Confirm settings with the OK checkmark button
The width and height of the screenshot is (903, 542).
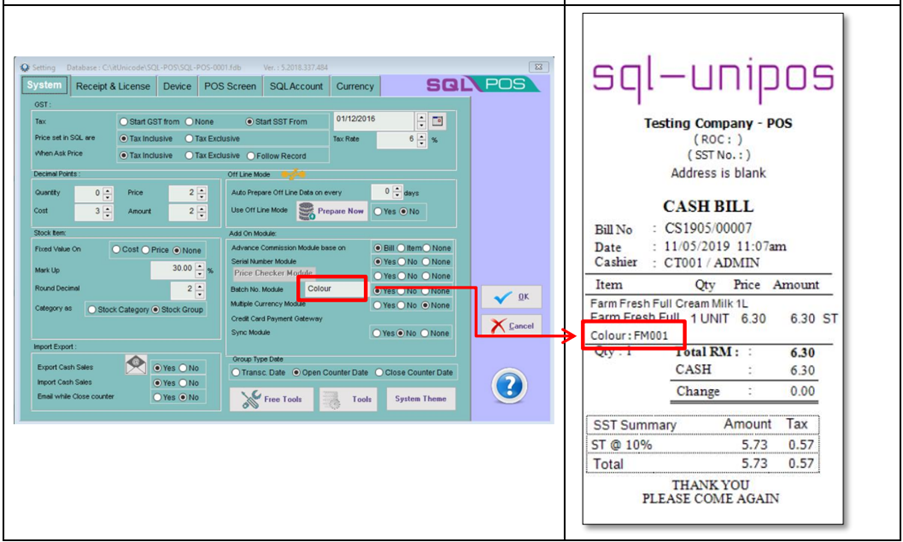510,297
